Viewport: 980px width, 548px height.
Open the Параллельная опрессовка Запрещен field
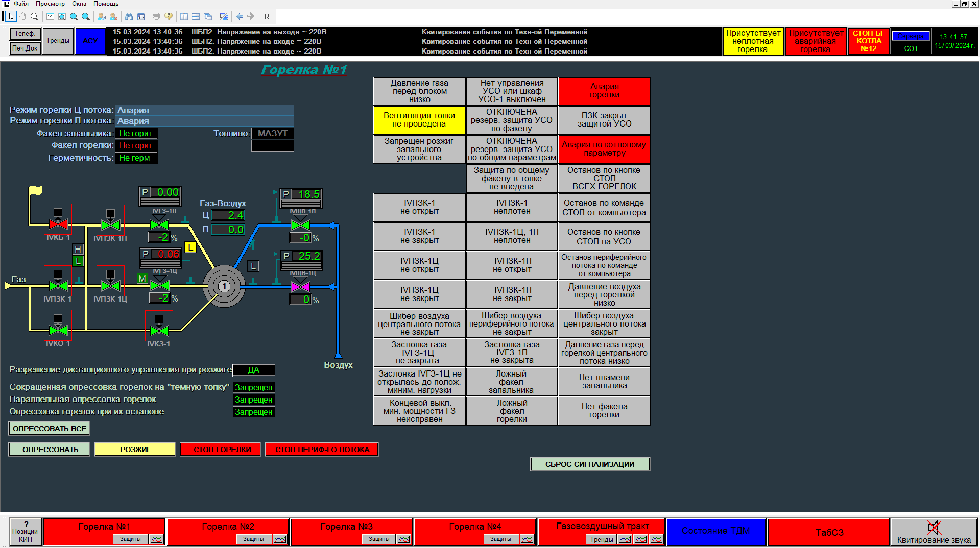coord(254,400)
